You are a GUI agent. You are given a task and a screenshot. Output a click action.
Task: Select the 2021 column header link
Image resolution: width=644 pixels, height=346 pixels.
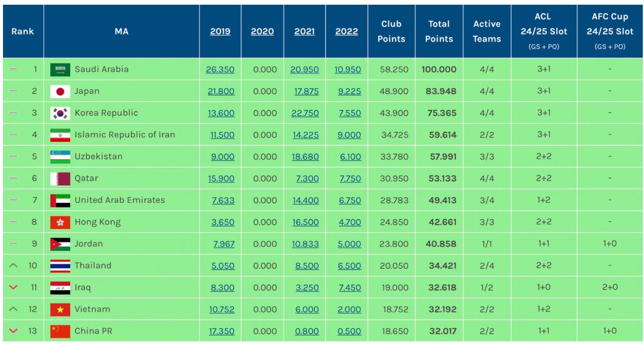pos(304,32)
